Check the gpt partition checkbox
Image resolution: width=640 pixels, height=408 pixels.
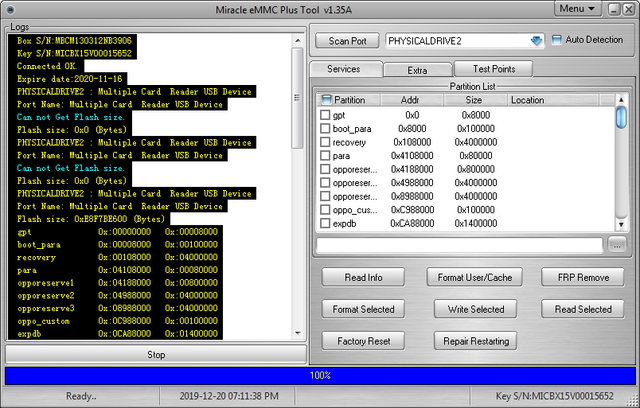point(325,115)
